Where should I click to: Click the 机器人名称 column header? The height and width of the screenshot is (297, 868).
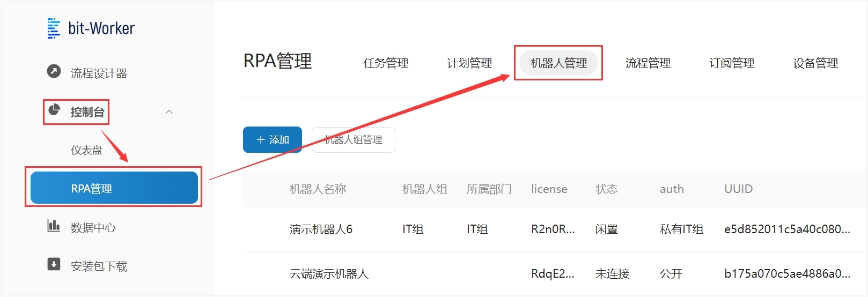[318, 189]
